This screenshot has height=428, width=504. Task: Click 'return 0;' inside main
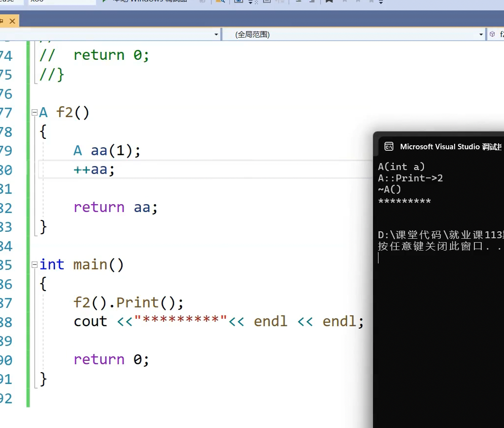click(111, 359)
